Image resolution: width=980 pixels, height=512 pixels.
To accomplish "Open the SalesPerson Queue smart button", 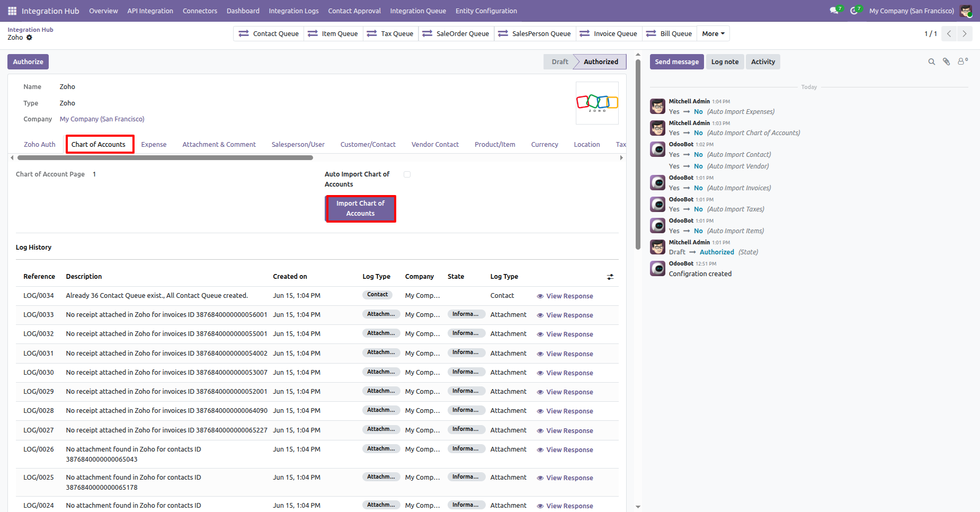I will click(535, 33).
